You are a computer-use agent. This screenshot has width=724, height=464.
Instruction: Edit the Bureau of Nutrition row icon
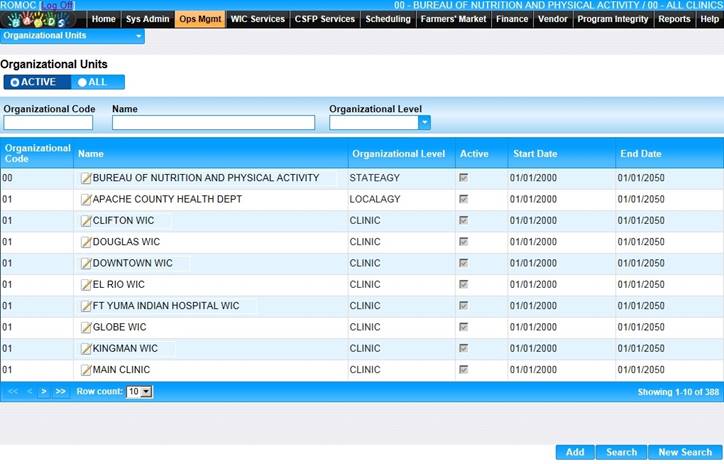[x=85, y=178]
